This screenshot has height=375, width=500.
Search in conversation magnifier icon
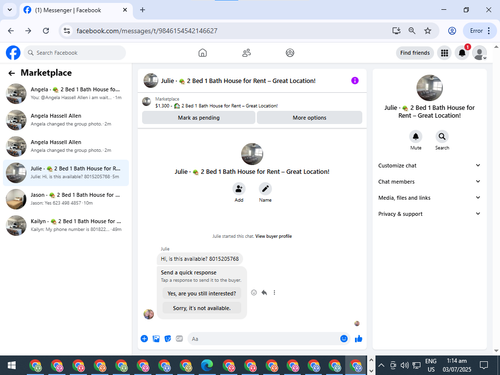coord(442,136)
